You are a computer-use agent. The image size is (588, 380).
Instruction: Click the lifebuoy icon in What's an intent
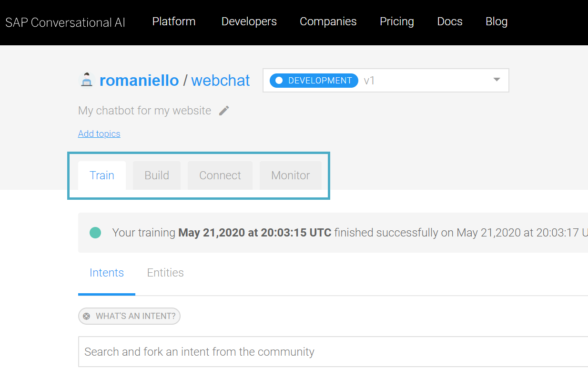(86, 316)
